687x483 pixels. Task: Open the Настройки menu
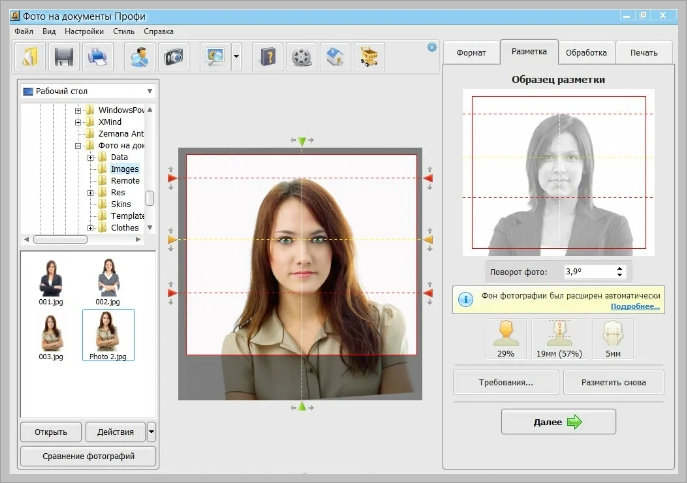tap(84, 31)
